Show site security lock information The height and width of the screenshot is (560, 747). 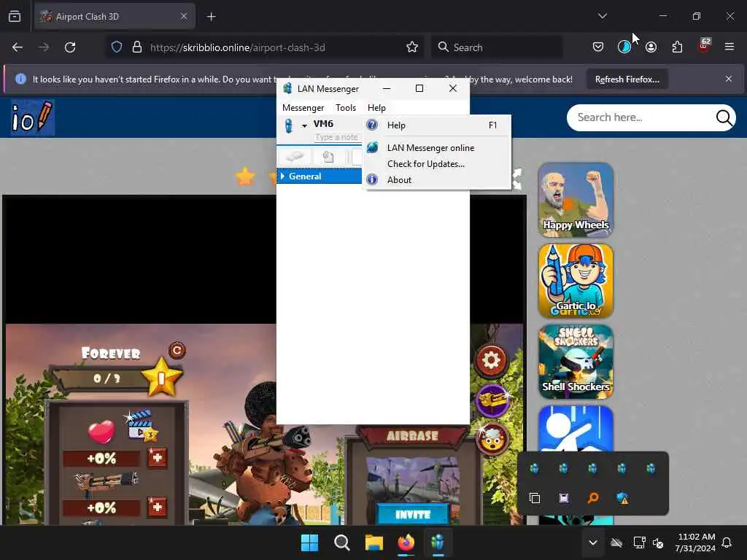[x=136, y=47]
